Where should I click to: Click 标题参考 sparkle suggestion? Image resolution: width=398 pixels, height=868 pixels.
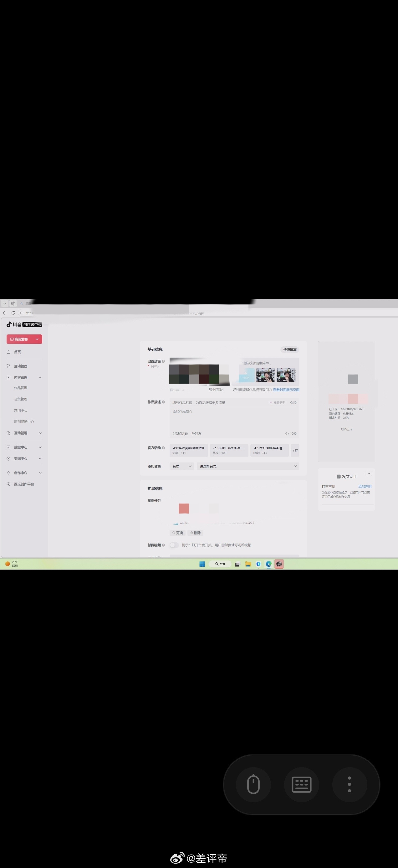click(278, 402)
